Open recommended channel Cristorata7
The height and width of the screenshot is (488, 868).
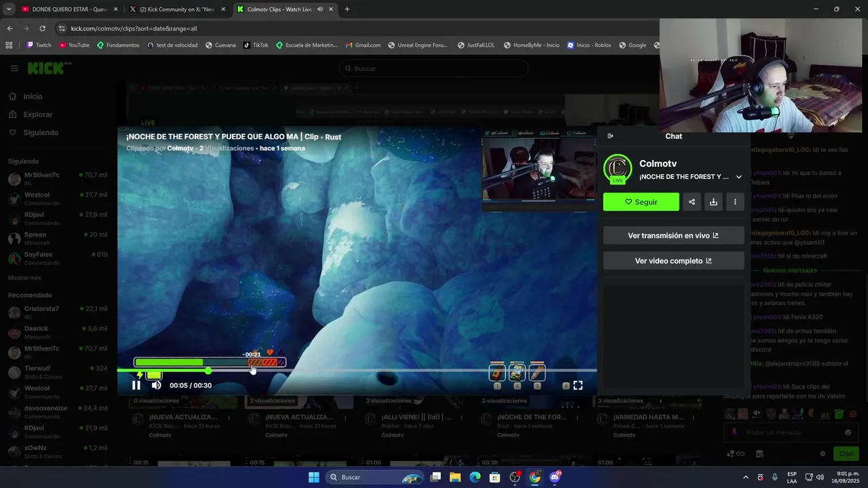tap(58, 312)
